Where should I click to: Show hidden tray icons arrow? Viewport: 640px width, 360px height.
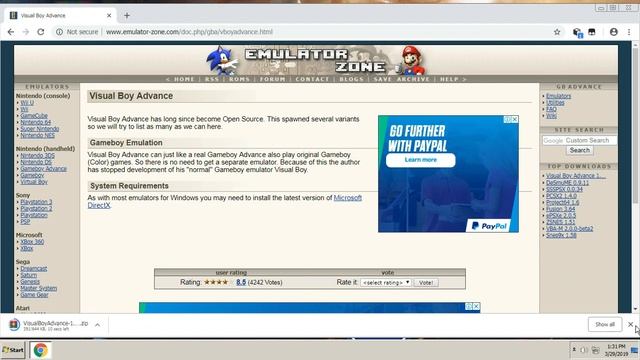[573, 350]
